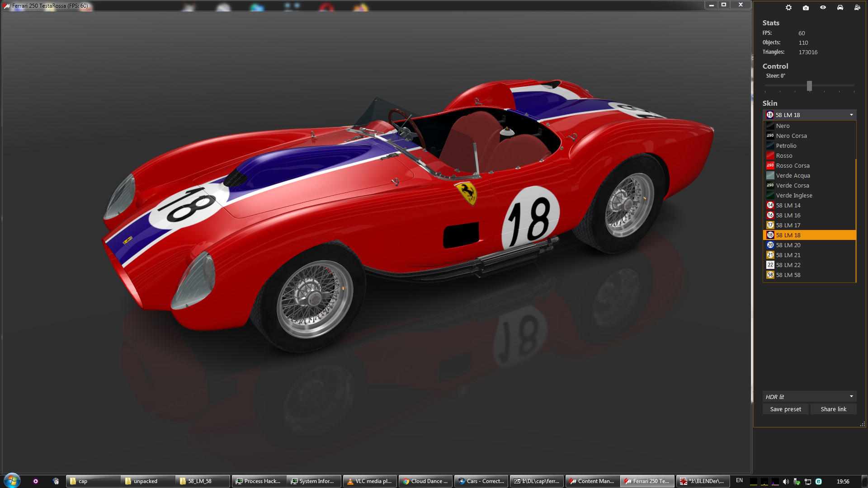Pick the 58 LM 14 skin
This screenshot has height=488, width=868.
(x=809, y=206)
